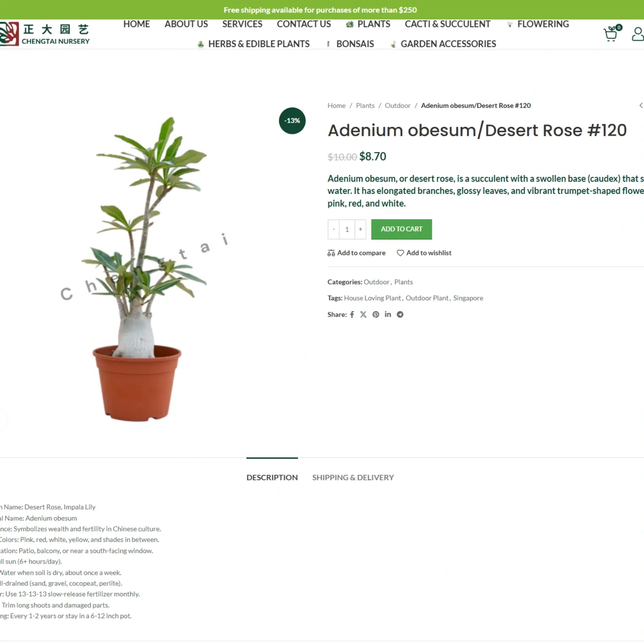Decrease quantity with minus button
This screenshot has height=644, width=644.
tap(333, 229)
